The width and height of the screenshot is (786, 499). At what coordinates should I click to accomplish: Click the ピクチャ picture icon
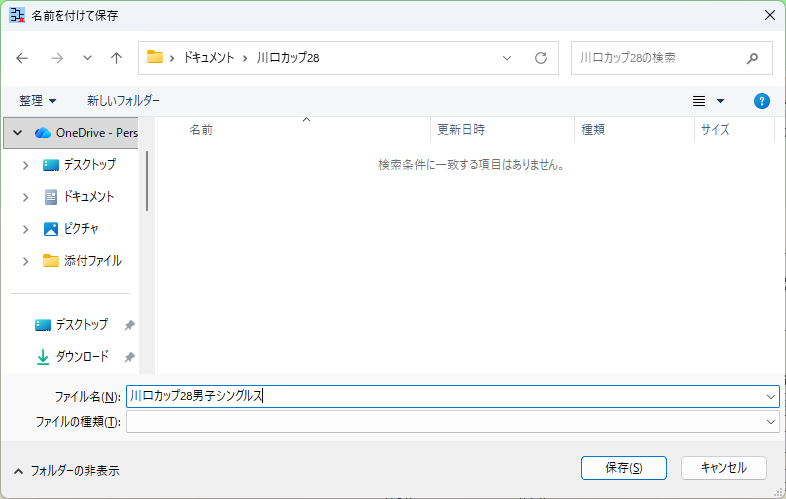pyautogui.click(x=51, y=229)
